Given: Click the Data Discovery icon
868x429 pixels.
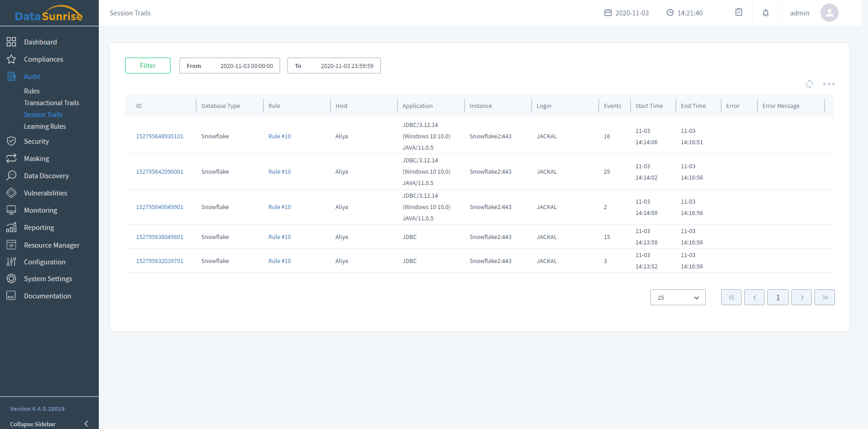Looking at the screenshot, I should coord(11,176).
